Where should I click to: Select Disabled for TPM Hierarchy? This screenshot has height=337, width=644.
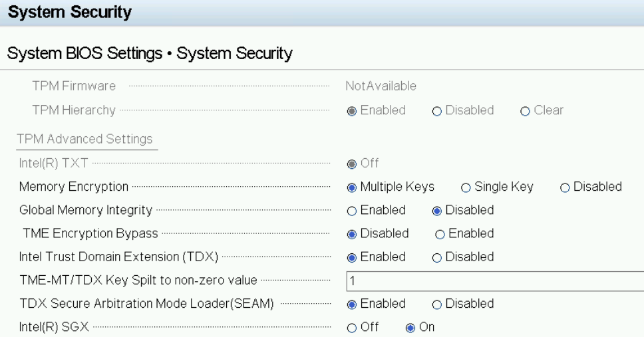(437, 111)
